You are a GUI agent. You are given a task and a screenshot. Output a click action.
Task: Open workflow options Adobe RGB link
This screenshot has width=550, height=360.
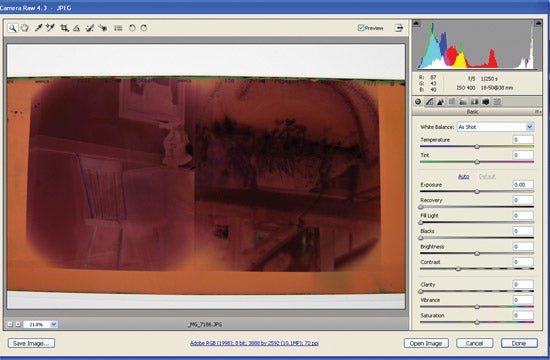click(x=254, y=343)
